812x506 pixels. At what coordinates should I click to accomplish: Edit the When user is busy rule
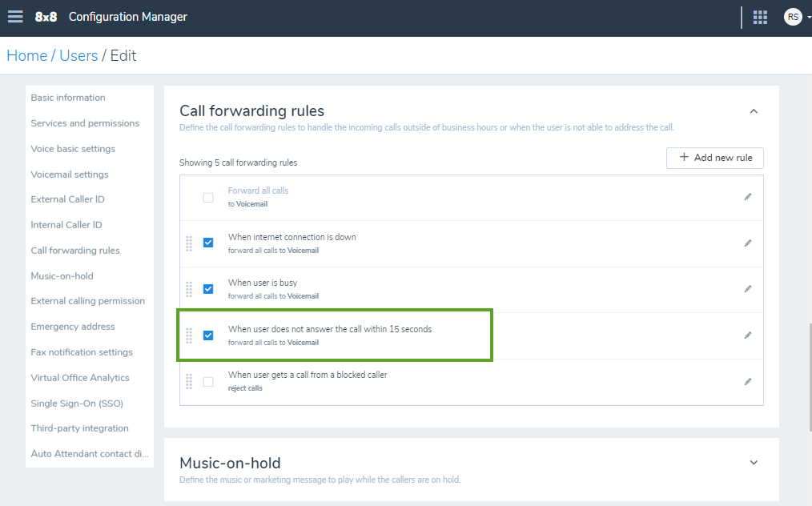click(x=748, y=289)
